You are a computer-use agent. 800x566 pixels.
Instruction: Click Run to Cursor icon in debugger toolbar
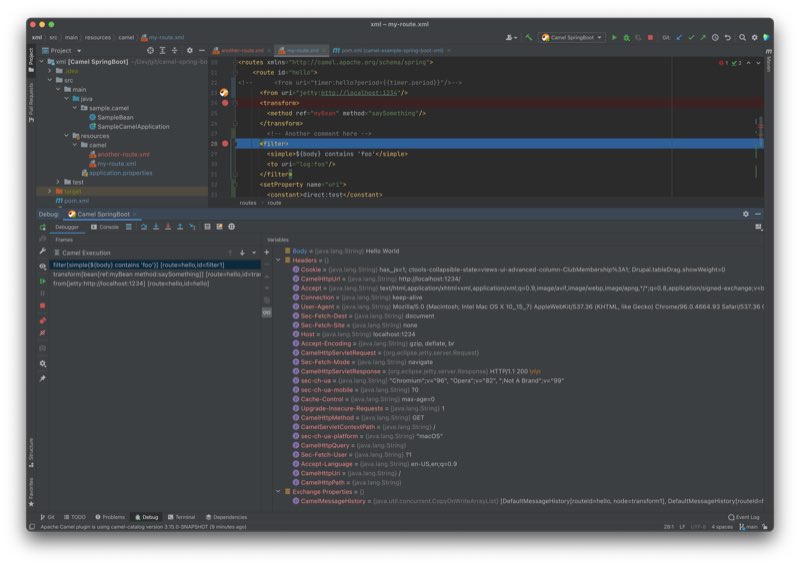(x=192, y=227)
